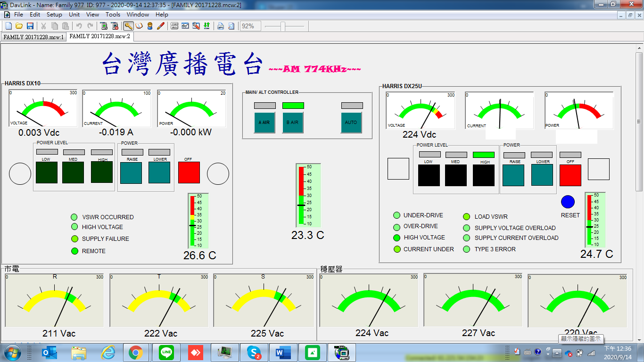Click DX10 power LOWER button
This screenshot has width=644, height=362.
click(x=159, y=172)
